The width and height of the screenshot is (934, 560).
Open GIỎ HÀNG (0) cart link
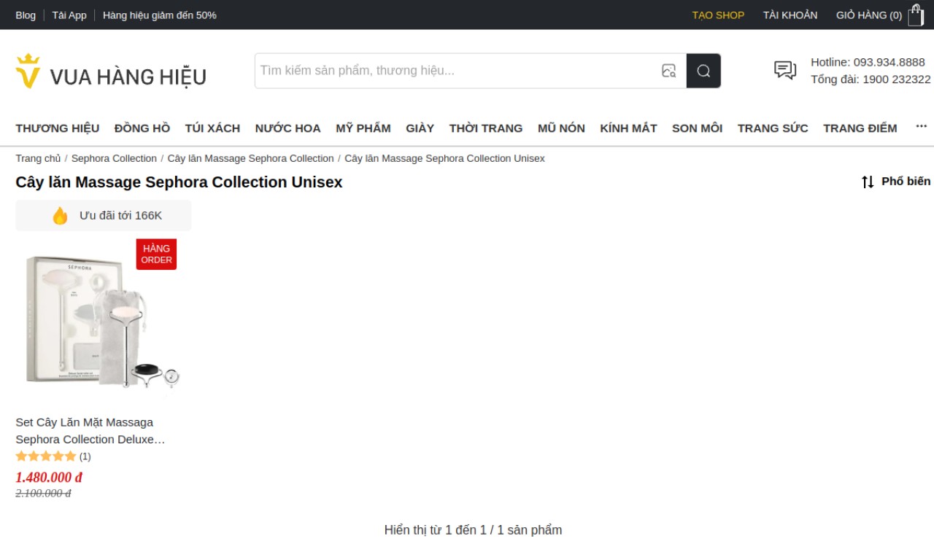pyautogui.click(x=869, y=15)
